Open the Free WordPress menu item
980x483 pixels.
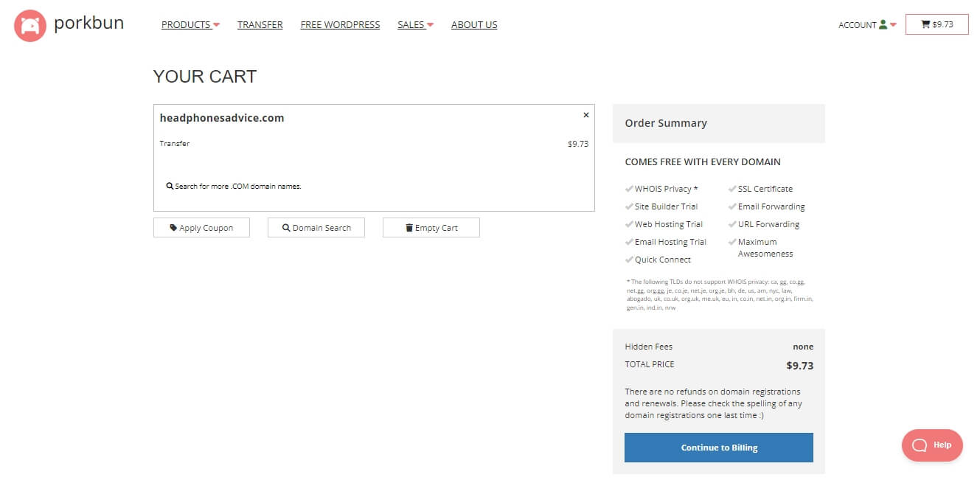click(340, 25)
